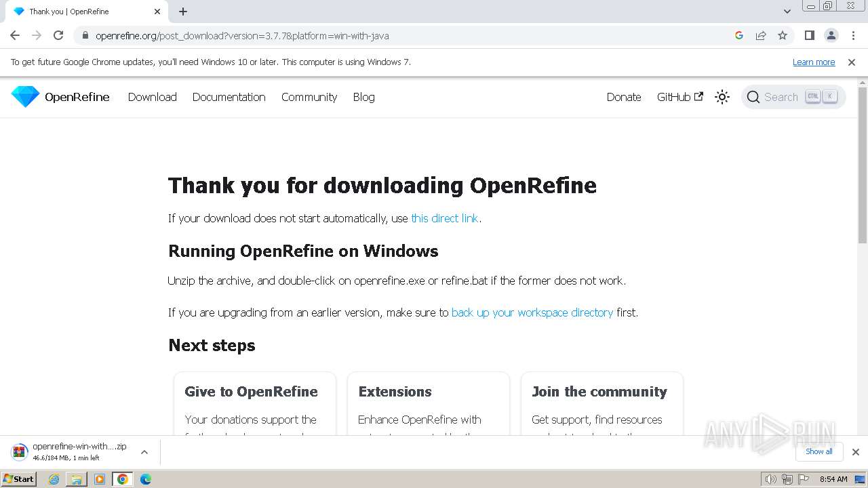Open the tab search dropdown

click(787, 12)
